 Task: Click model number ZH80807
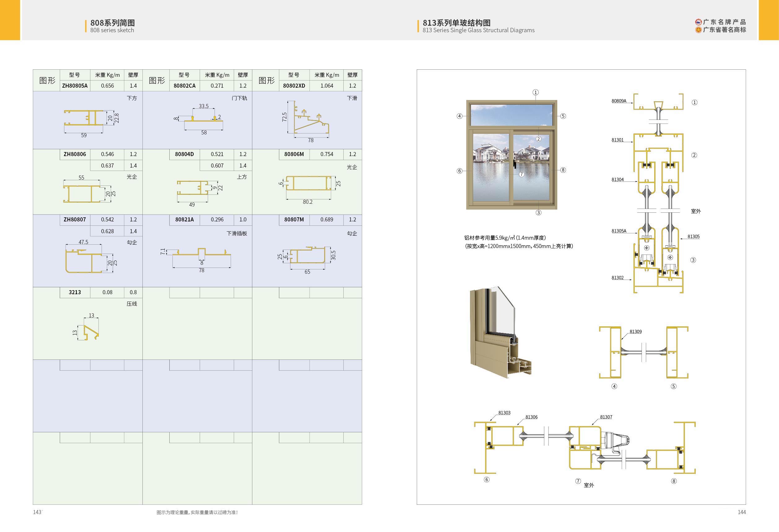75,220
